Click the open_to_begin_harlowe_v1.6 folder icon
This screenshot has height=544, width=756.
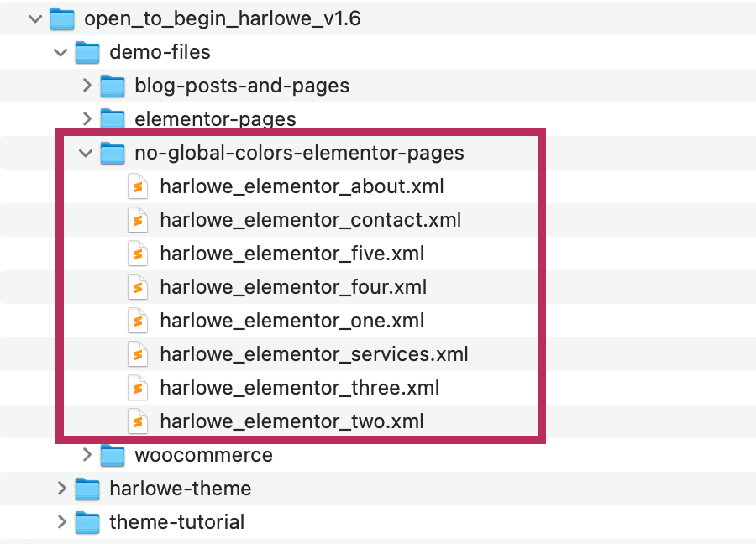point(62,18)
